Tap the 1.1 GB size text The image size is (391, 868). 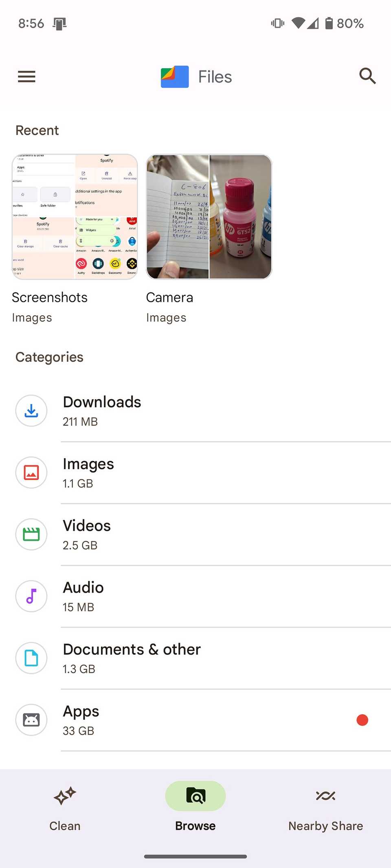78,483
